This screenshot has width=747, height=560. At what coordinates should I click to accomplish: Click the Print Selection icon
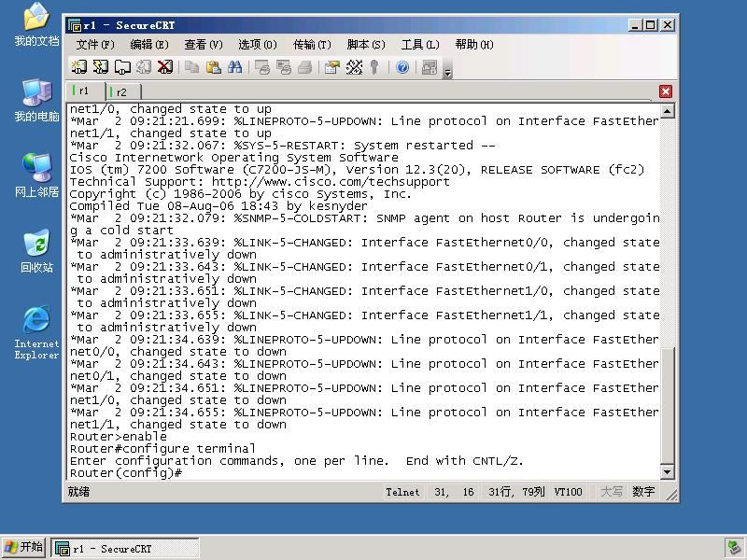click(284, 67)
